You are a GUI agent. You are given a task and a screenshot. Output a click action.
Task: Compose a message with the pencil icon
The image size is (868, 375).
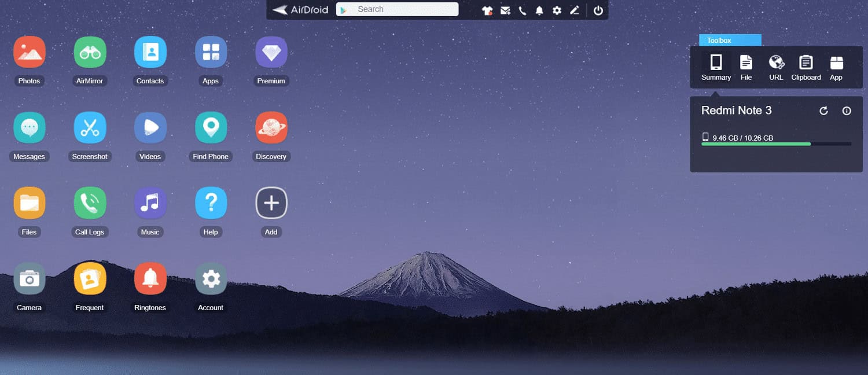coord(575,10)
